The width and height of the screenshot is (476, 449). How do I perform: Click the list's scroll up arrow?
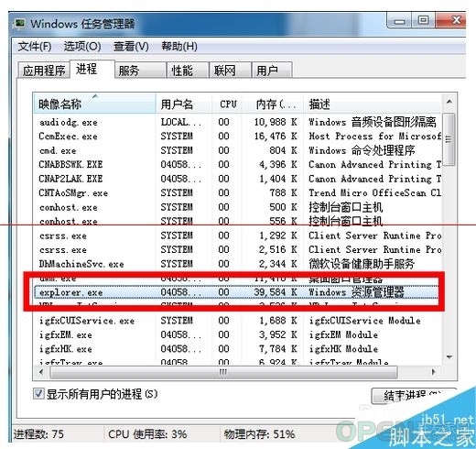click(x=449, y=102)
